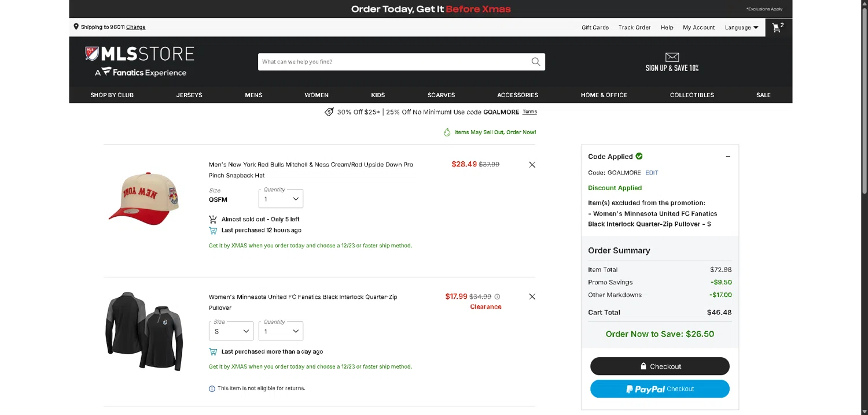Click the green code applied checkmark
Image resolution: width=868 pixels, height=415 pixels.
(x=639, y=156)
